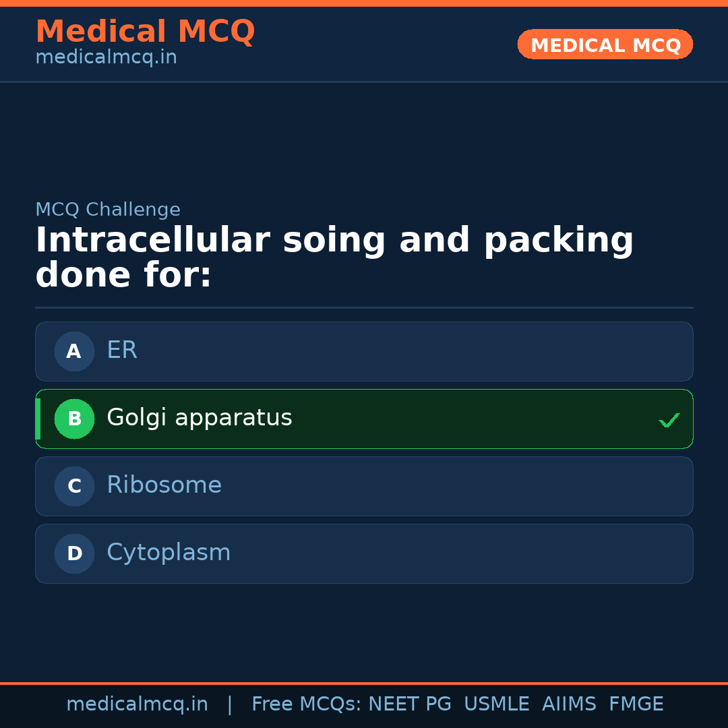Click the green checkmark on Golgi apparatus
728x728 pixels.
pyautogui.click(x=669, y=420)
